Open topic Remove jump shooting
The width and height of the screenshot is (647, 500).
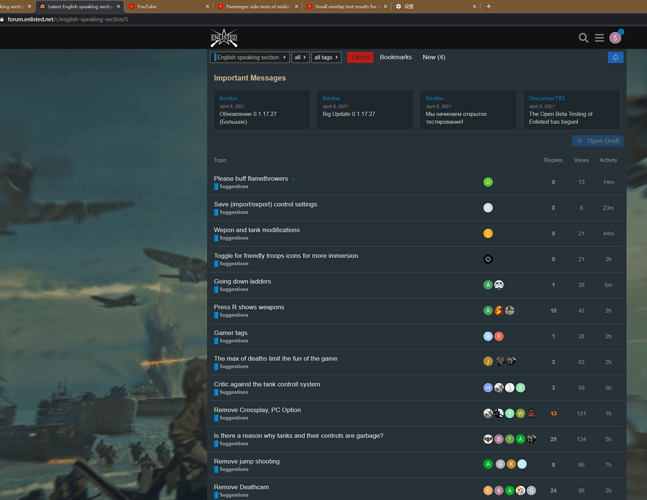[x=247, y=461]
